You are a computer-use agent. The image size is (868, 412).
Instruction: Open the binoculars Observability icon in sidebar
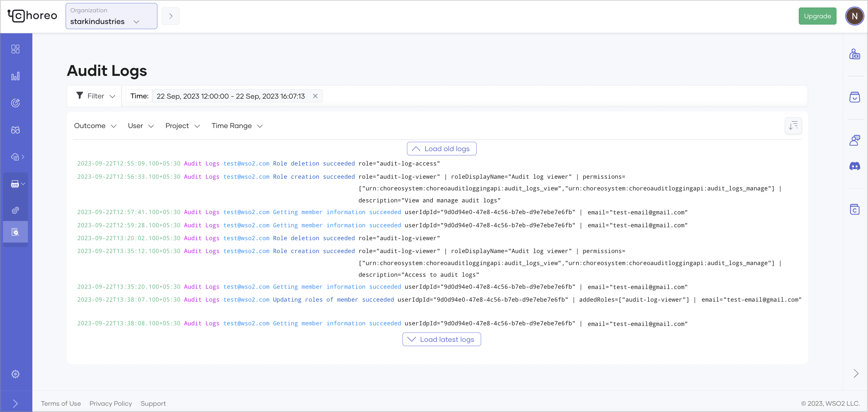coord(16,130)
